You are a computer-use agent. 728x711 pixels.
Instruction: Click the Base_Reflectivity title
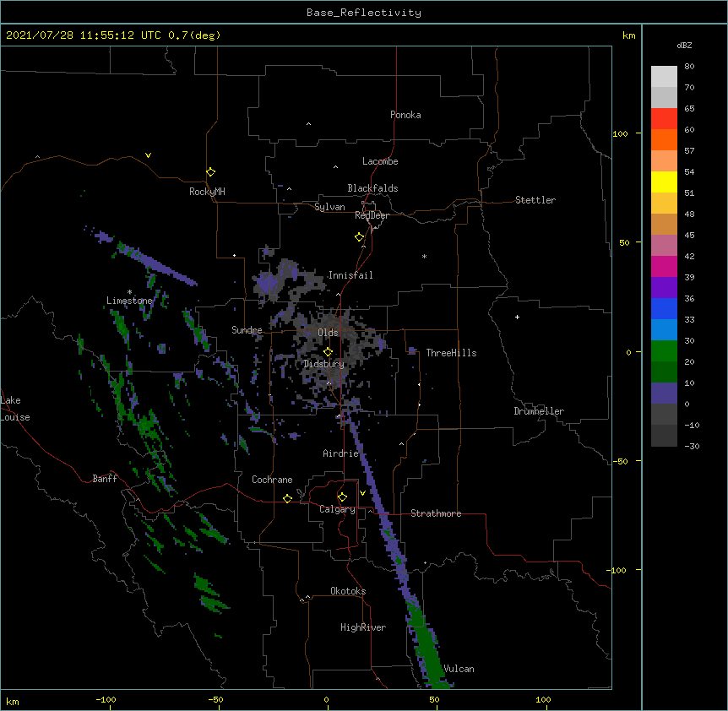[x=364, y=13]
